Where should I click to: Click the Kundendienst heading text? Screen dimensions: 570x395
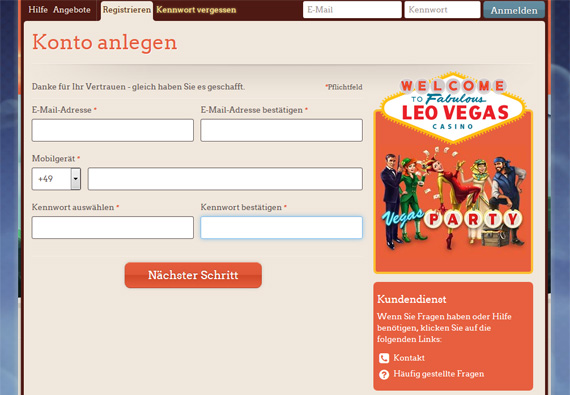click(412, 299)
